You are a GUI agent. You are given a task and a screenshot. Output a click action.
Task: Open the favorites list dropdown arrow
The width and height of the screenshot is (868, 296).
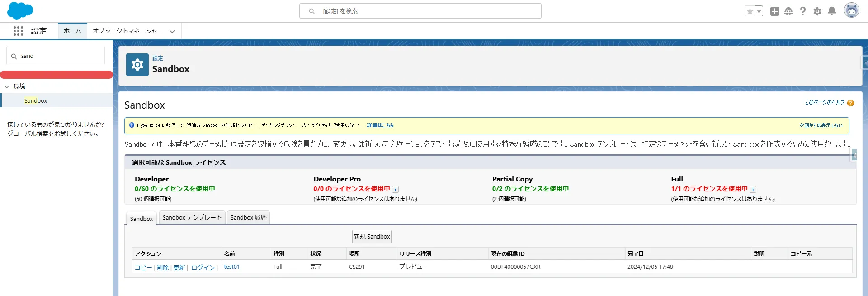pyautogui.click(x=759, y=11)
